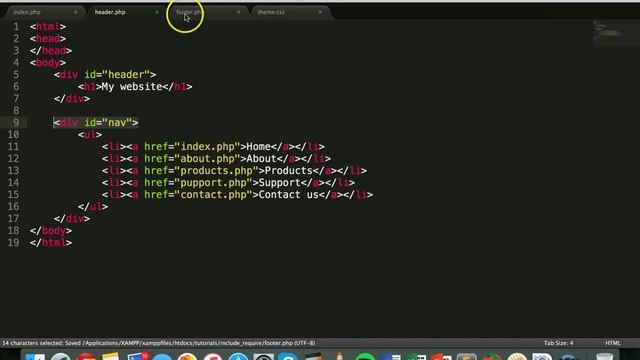The height and width of the screenshot is (360, 640).
Task: Click the "Contact us" link text
Action: pos(289,195)
